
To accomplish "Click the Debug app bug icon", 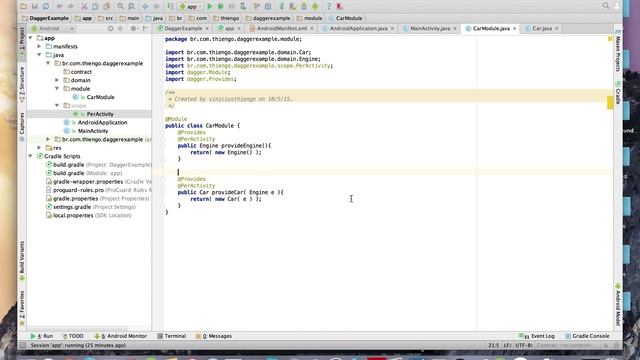I will (x=220, y=6).
